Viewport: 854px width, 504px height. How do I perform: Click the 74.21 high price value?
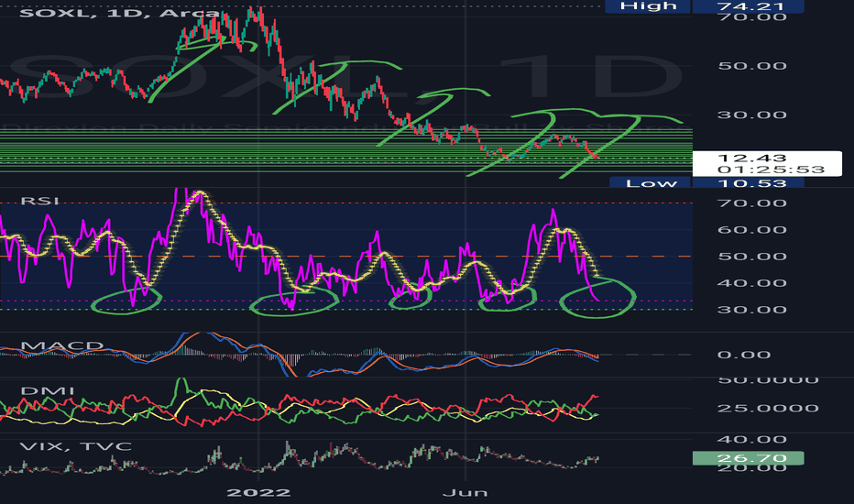tap(750, 6)
